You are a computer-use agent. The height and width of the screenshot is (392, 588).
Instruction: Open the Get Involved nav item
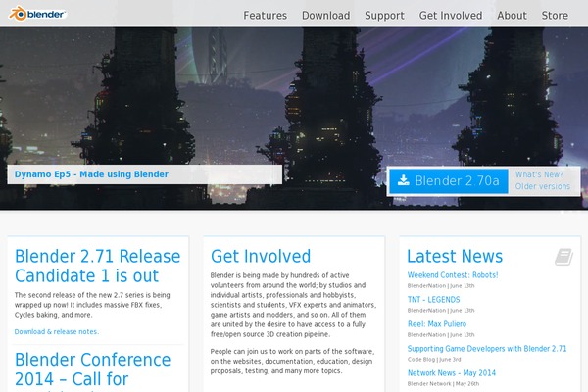451,16
